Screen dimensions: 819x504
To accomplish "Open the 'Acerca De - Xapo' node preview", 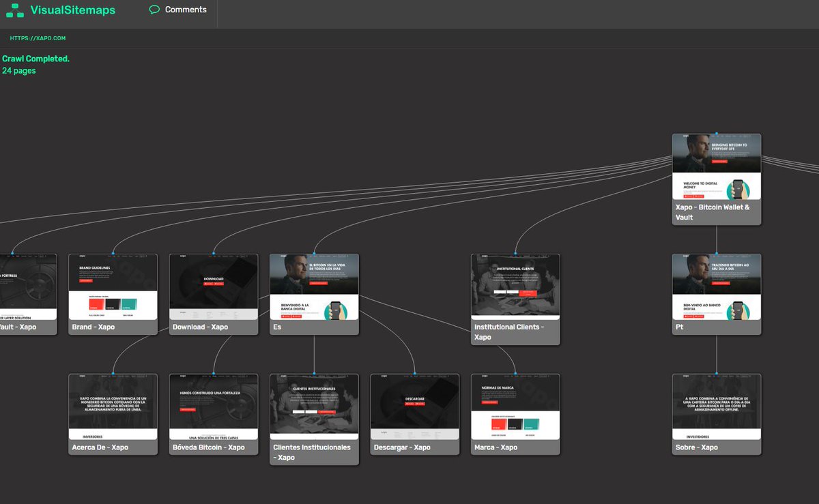I will 113,406.
